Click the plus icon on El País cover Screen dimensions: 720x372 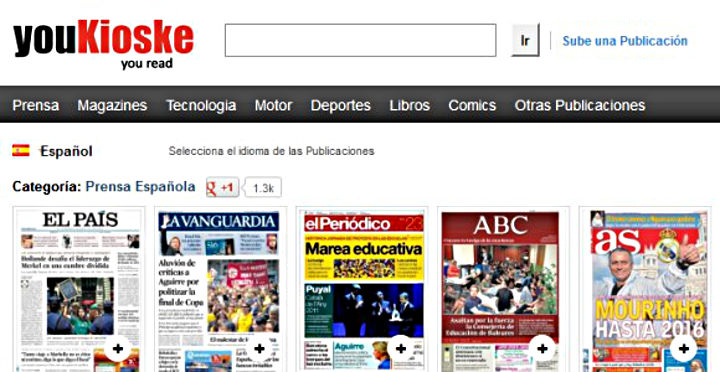coord(118,349)
